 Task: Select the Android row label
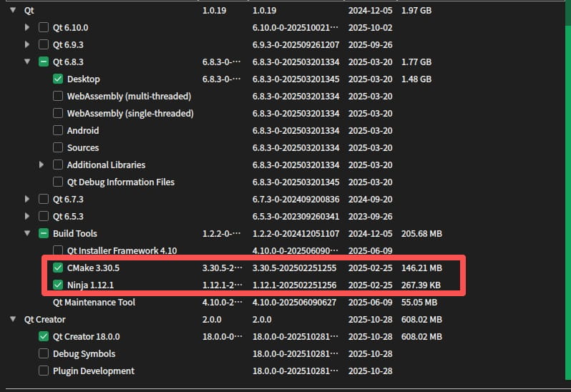point(83,130)
